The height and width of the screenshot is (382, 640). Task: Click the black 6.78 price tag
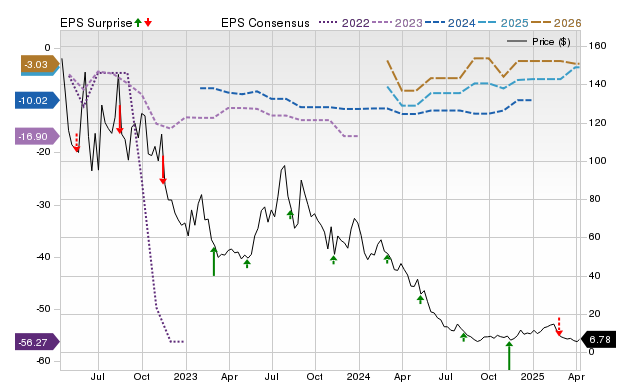598,340
